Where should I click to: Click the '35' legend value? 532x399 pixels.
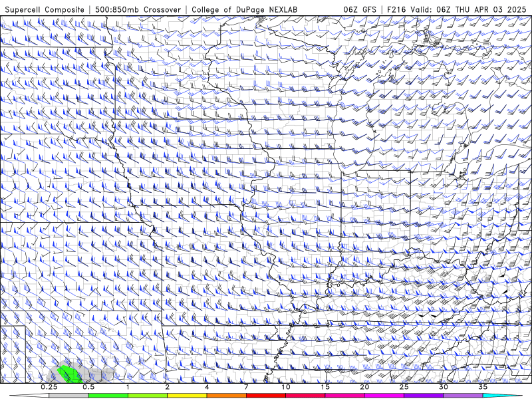point(483,387)
